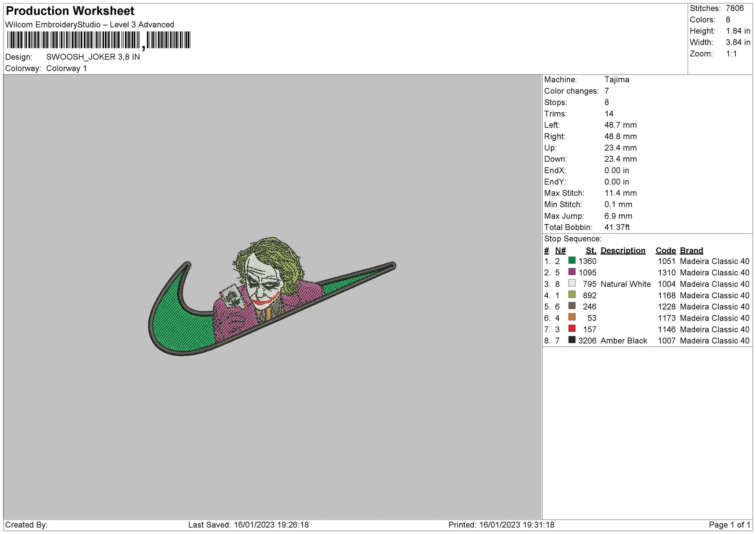Click the Code column header
The image size is (756, 534).
click(x=665, y=250)
